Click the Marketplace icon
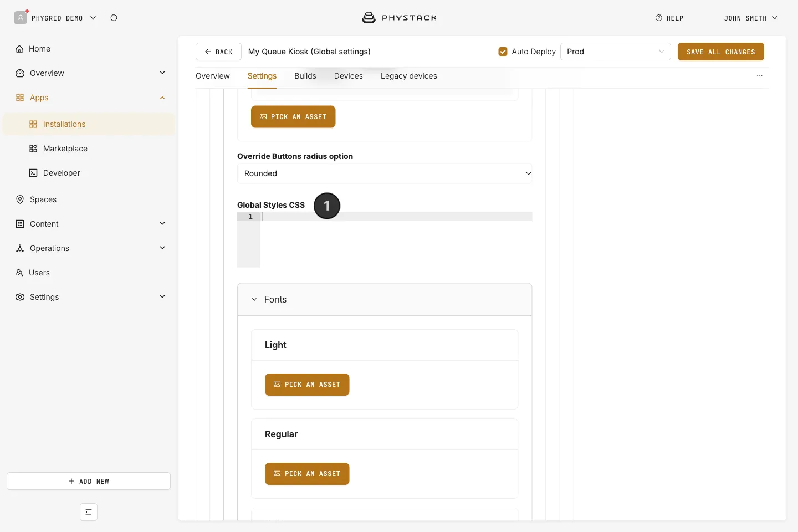 [x=33, y=149]
